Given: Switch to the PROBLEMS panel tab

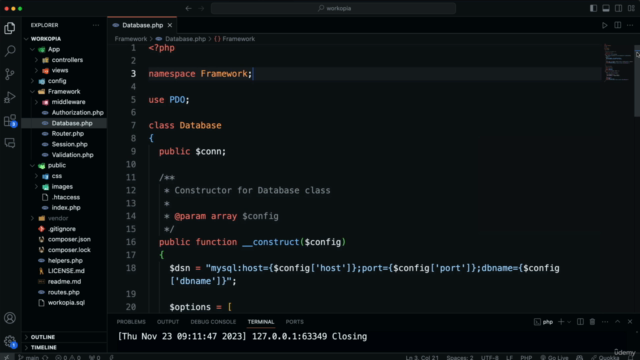Looking at the screenshot, I should coord(131,322).
